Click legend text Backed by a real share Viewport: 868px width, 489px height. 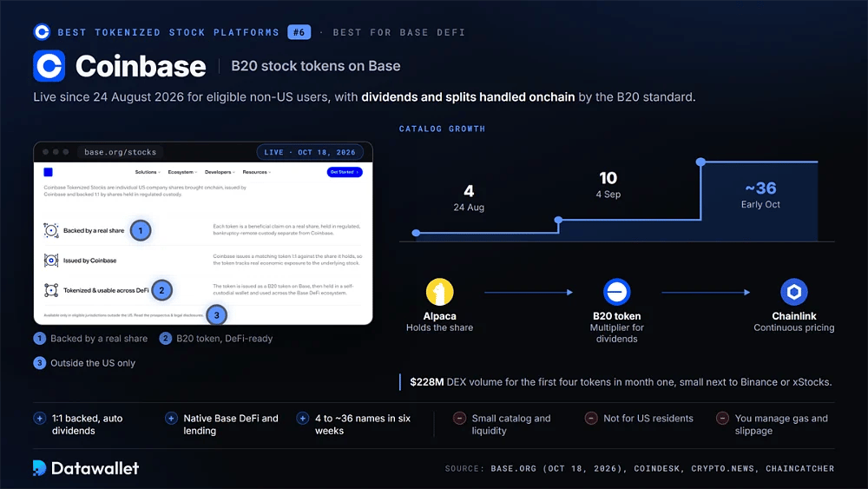point(99,339)
